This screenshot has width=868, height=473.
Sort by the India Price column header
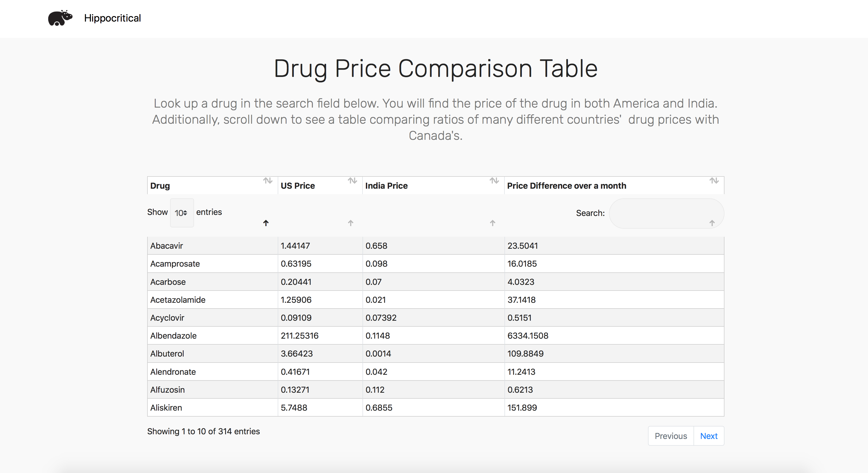pos(386,186)
